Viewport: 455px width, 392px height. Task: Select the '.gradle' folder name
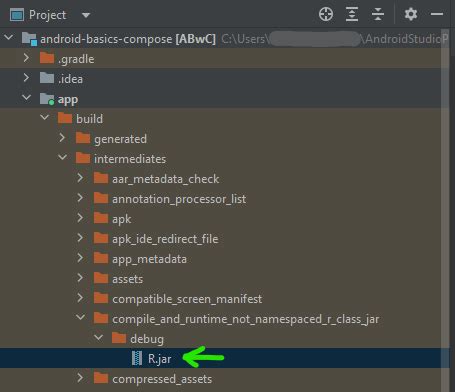tap(76, 59)
